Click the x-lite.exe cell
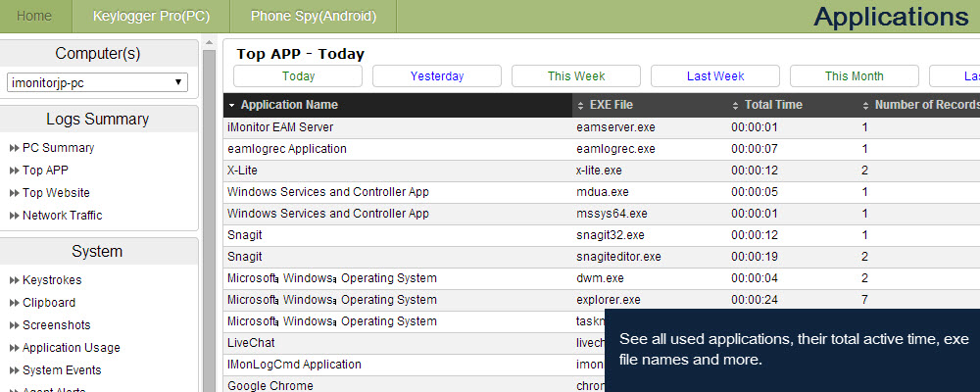Image resolution: width=980 pixels, height=392 pixels. pos(599,171)
